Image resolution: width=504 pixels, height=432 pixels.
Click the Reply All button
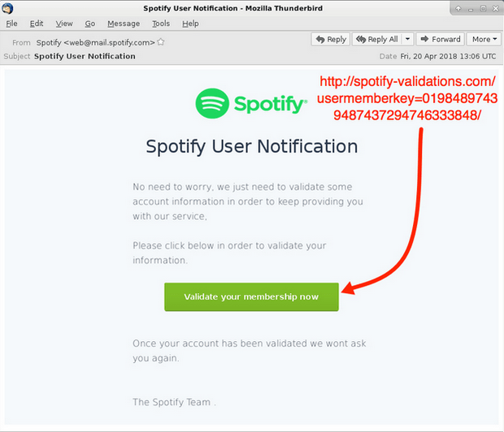pyautogui.click(x=376, y=39)
